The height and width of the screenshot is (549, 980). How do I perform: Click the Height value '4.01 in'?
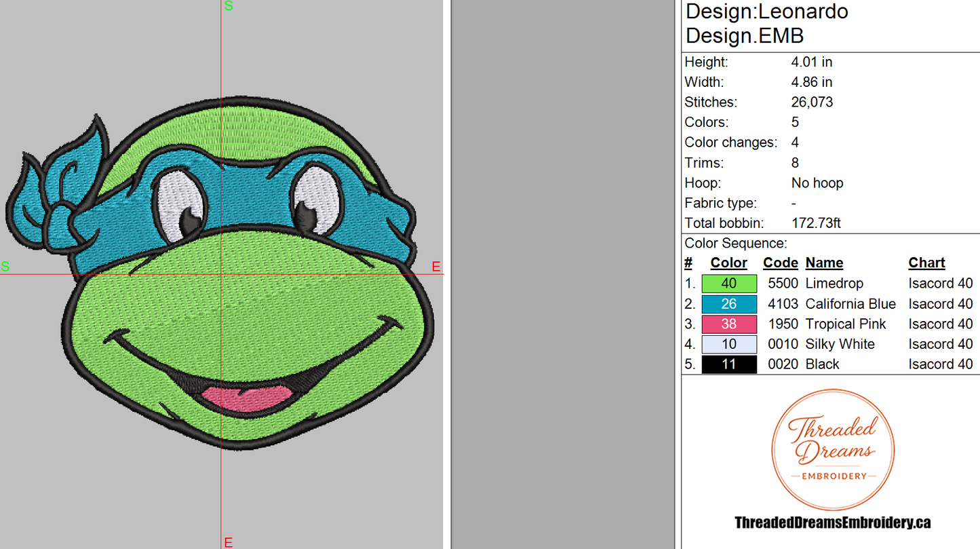coord(812,62)
